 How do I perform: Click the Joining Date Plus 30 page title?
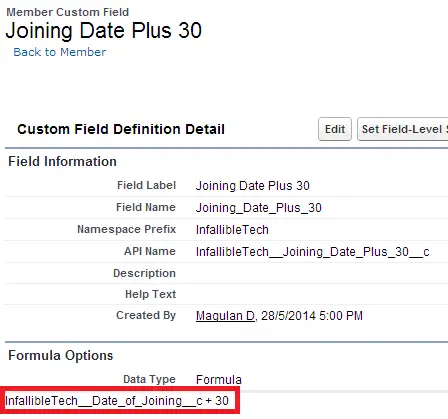(104, 30)
